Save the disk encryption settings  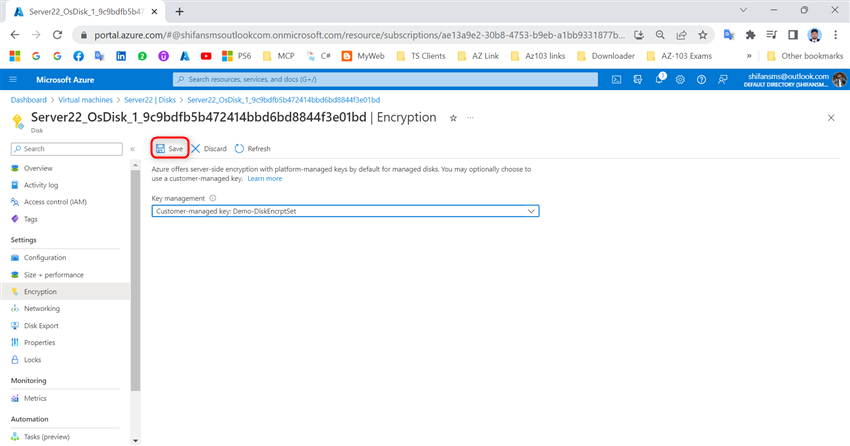tap(170, 148)
